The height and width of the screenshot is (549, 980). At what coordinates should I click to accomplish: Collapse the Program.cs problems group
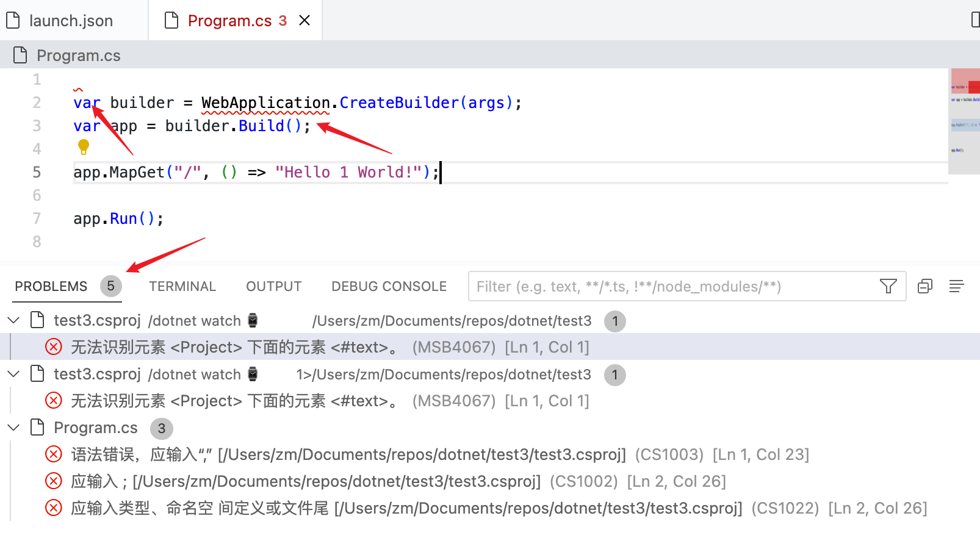tap(13, 427)
